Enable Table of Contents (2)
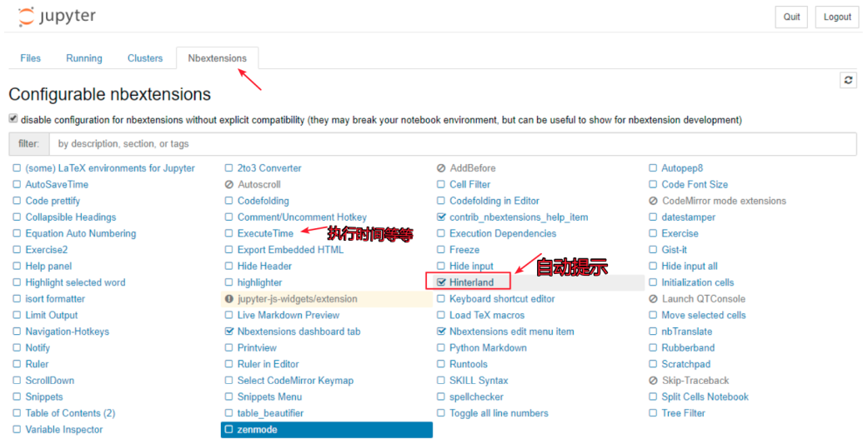The height and width of the screenshot is (444, 868). 17,413
